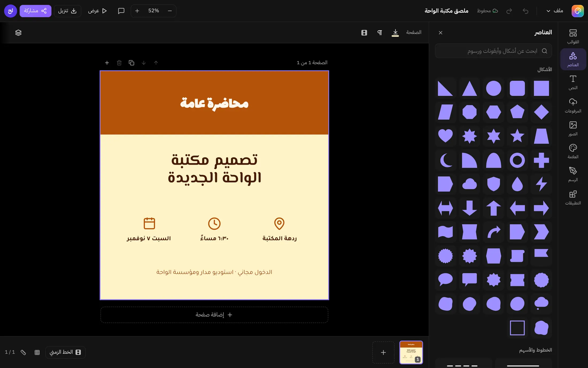Open the التطبيقات apps panel
The image size is (588, 368).
click(573, 198)
